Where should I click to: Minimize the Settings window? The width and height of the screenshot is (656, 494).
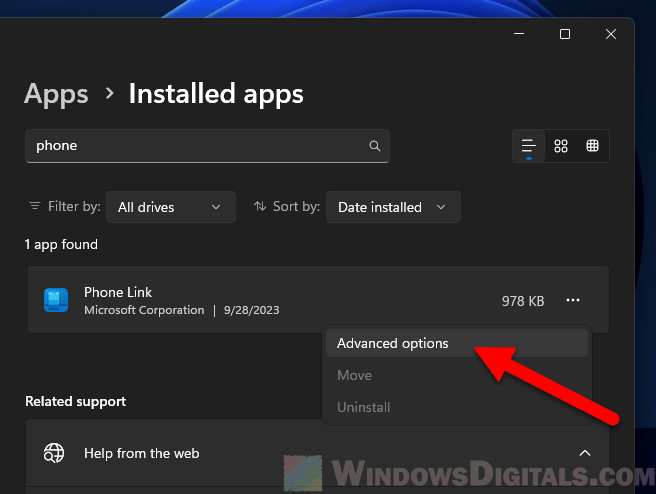click(519, 34)
